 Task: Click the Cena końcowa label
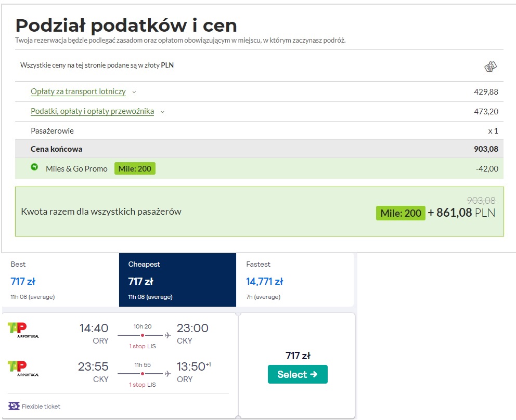click(x=57, y=149)
